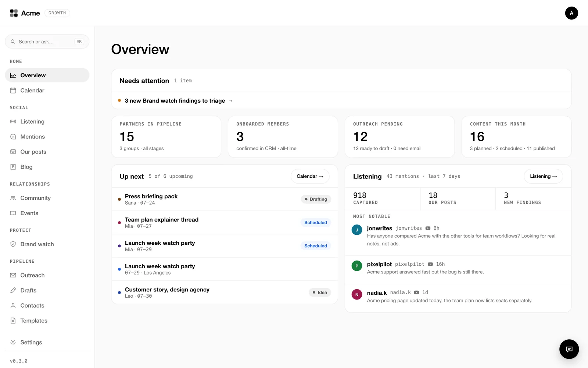Click the Outreach Pending card

click(400, 137)
